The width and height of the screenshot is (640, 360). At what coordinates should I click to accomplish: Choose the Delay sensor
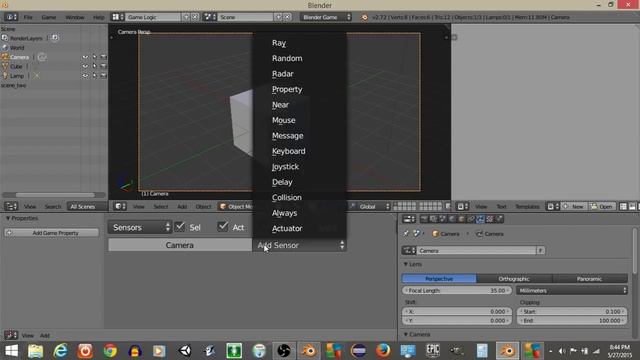point(282,182)
